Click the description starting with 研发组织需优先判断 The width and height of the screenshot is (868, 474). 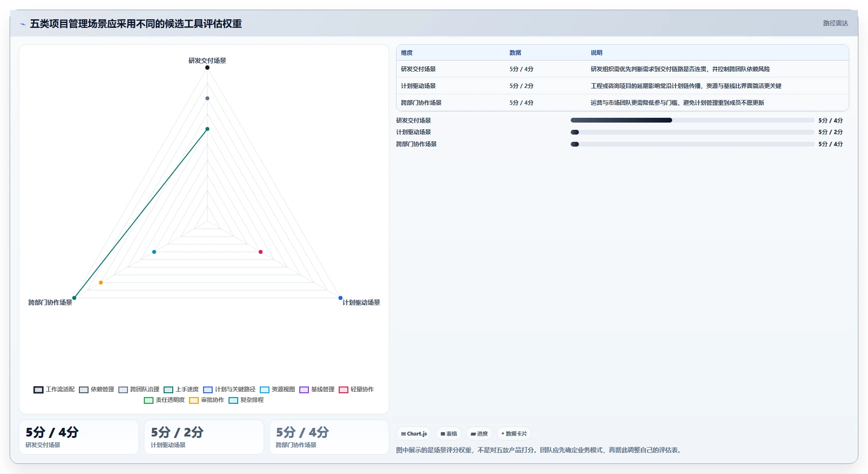click(x=680, y=69)
